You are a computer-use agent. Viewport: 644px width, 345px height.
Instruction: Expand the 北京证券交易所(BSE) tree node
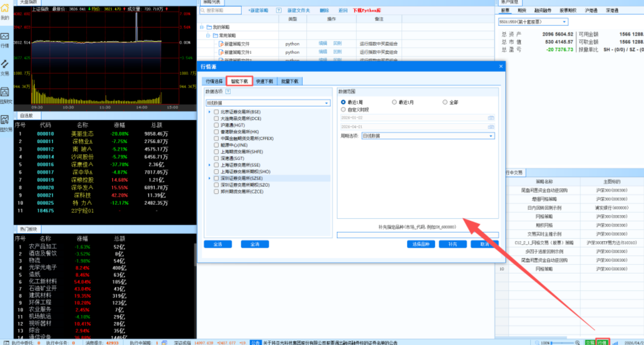(x=209, y=112)
